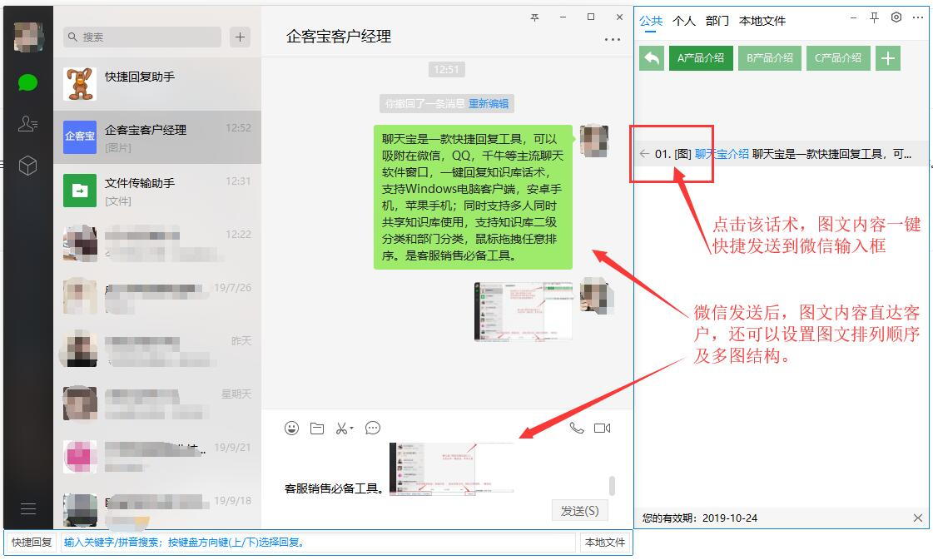Click the 发送(S) send button

(579, 511)
